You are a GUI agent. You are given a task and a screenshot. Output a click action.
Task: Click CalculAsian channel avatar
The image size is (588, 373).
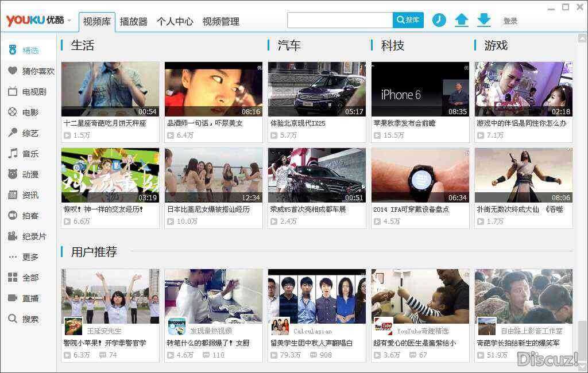(280, 326)
